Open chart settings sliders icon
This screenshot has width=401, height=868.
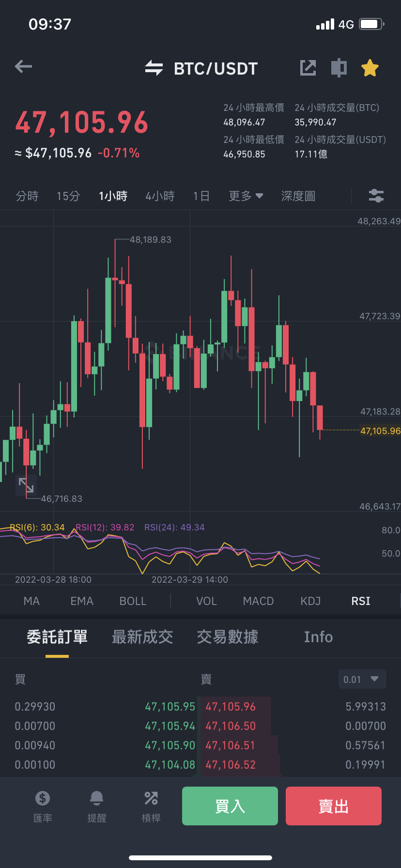coord(376,196)
